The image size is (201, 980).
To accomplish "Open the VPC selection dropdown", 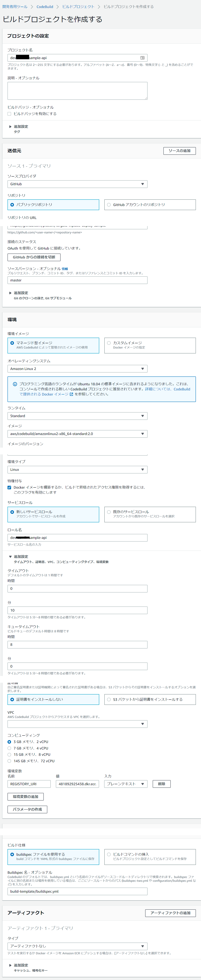I will [77, 724].
